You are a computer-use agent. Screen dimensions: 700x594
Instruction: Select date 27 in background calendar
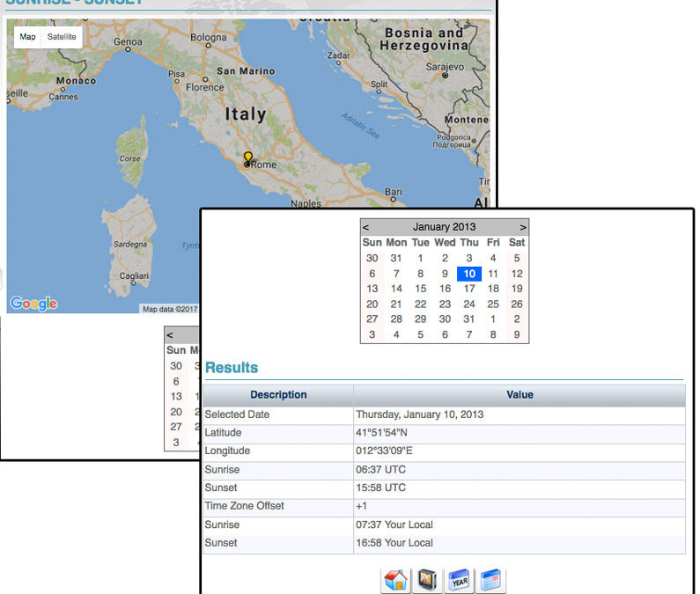point(176,427)
